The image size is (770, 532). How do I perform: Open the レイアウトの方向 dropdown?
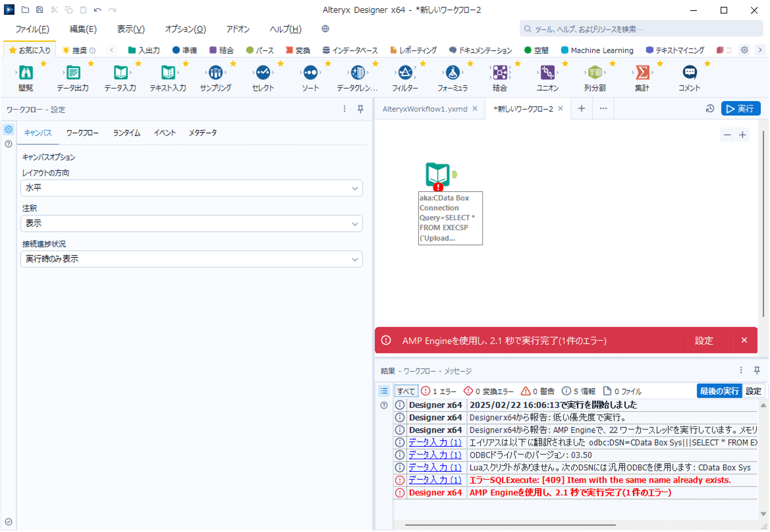click(192, 188)
